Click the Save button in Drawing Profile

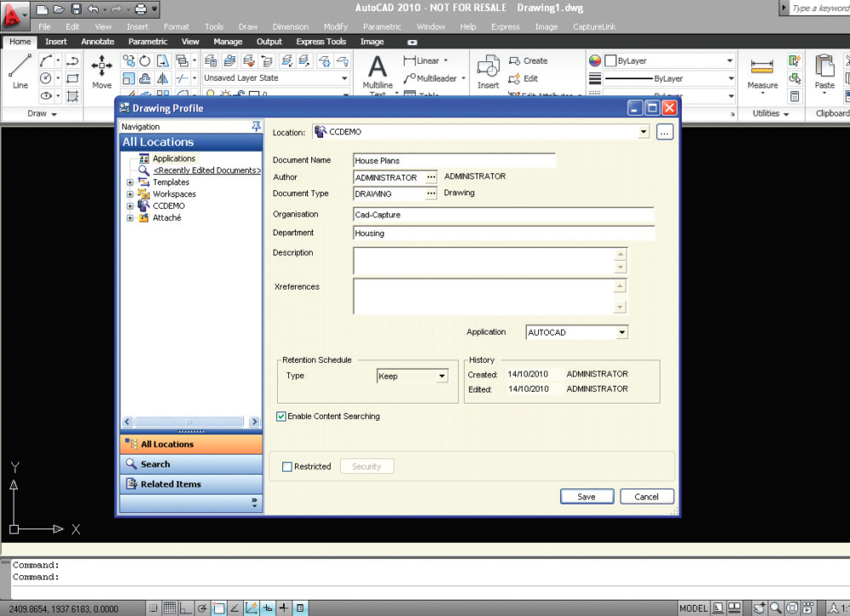click(586, 497)
